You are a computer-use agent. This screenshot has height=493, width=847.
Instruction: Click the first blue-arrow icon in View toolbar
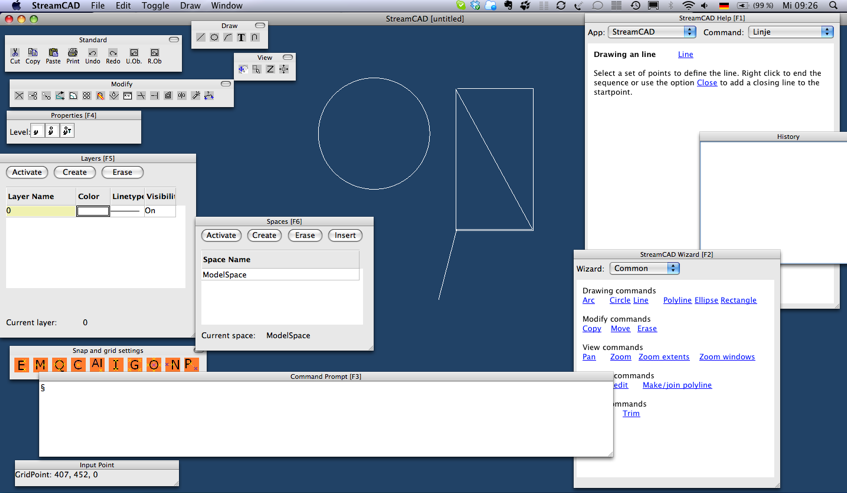[x=243, y=69]
